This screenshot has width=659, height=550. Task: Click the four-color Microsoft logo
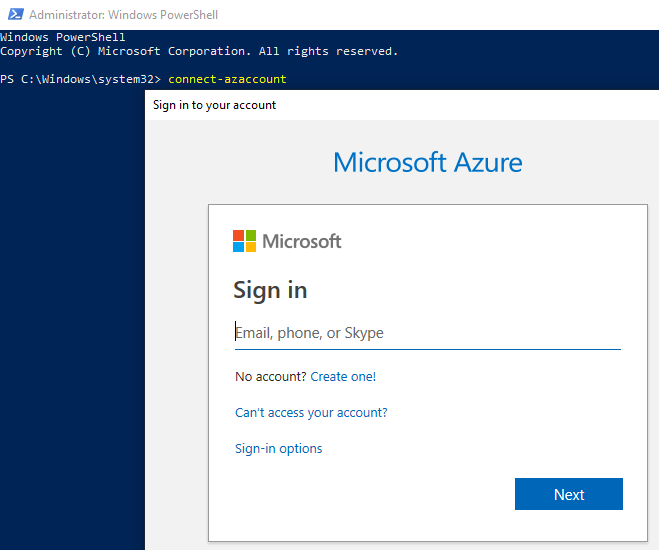coord(244,241)
